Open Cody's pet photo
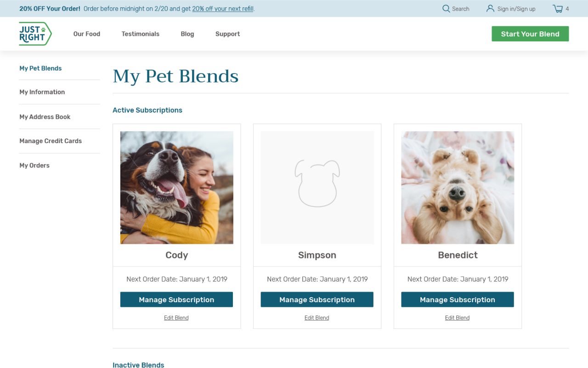Screen dimensions: 588x368 coord(177,188)
